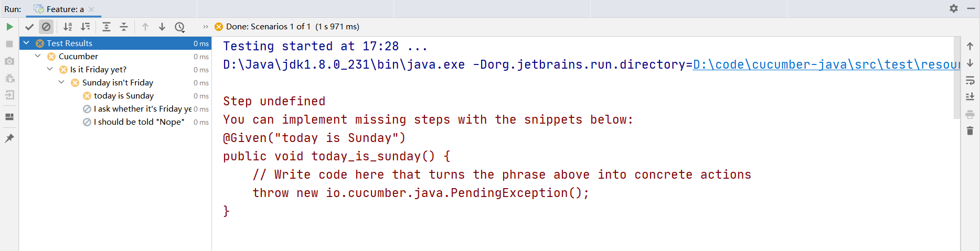The width and height of the screenshot is (980, 251).
Task: Toggle Show Ignored tests button
Action: pyautogui.click(x=46, y=27)
